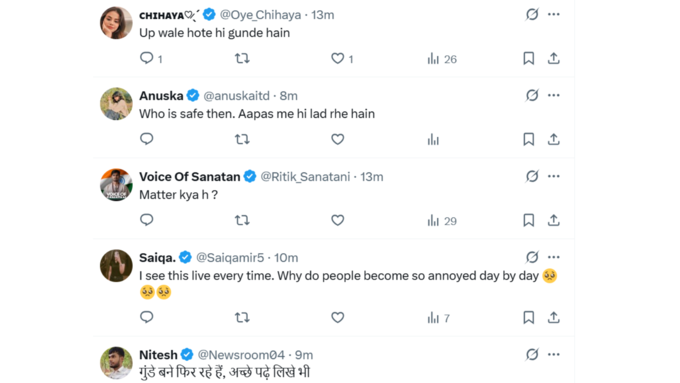Open more options menu on Anuska's tweet

[x=553, y=95]
